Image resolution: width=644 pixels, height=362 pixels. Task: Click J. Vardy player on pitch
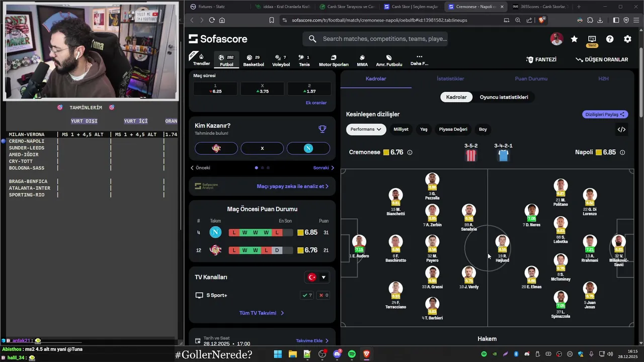pos(468,277)
